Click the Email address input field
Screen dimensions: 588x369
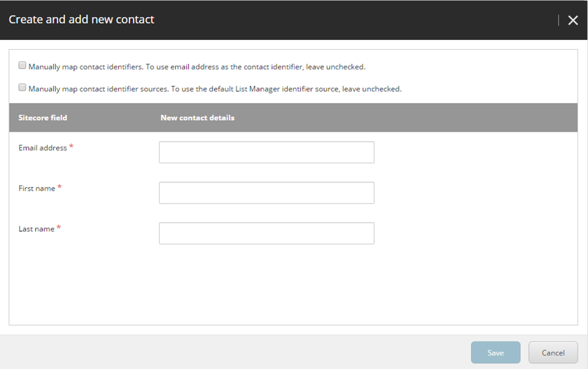click(266, 152)
